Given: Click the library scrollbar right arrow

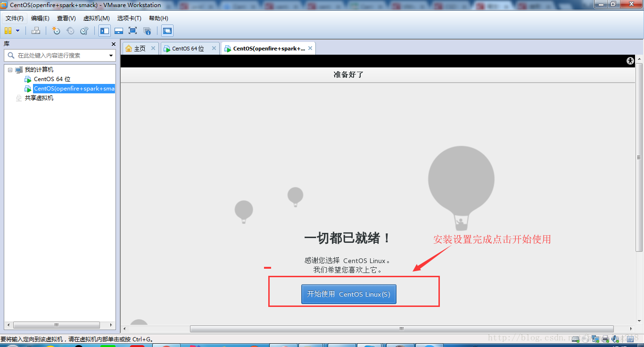Looking at the screenshot, I should click(x=112, y=325).
